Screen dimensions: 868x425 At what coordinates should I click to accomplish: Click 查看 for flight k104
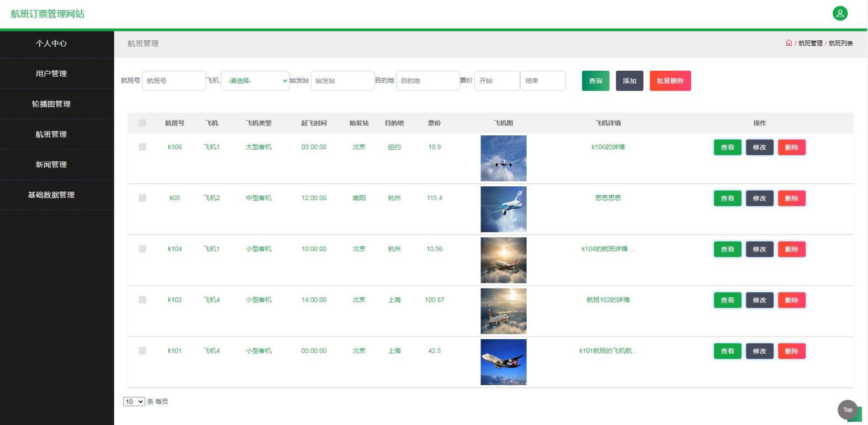click(727, 249)
